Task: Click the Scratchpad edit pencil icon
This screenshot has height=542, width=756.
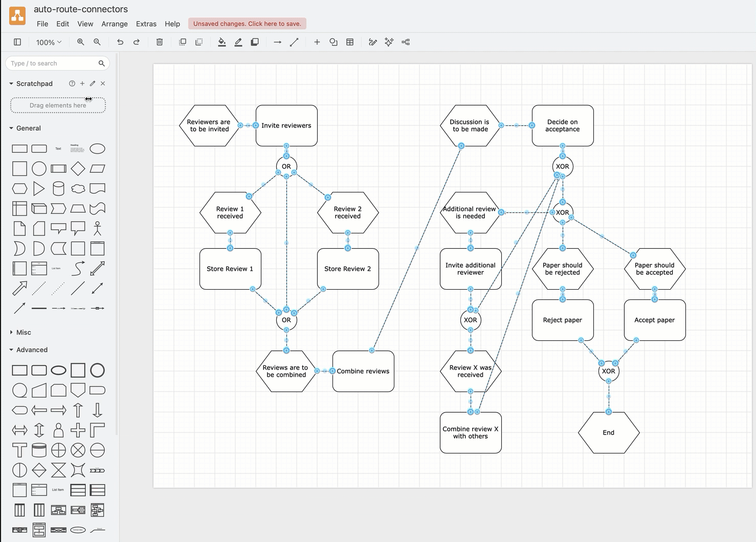Action: click(93, 83)
